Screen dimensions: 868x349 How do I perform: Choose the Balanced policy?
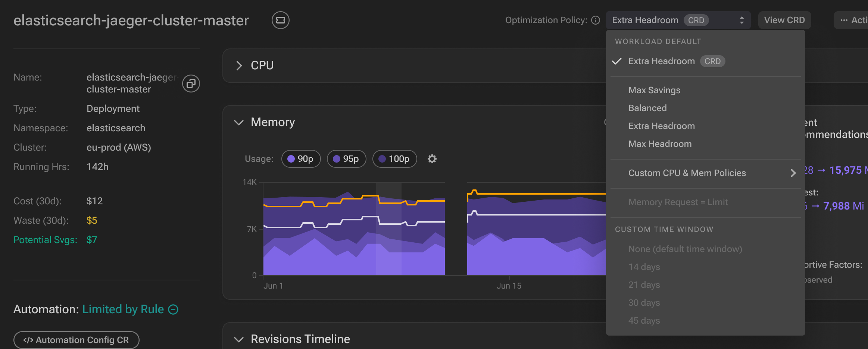point(706,108)
